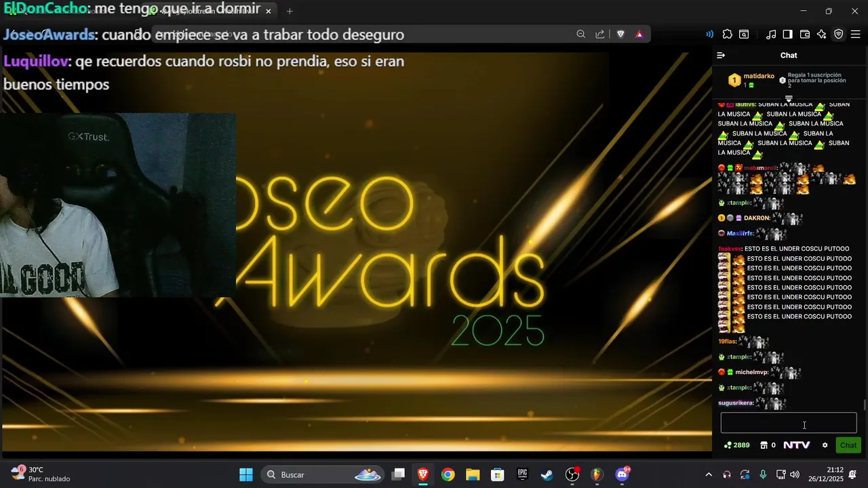Viewport: 868px width, 488px height.
Task: Open FL Studio from the taskbar
Action: pos(597,474)
